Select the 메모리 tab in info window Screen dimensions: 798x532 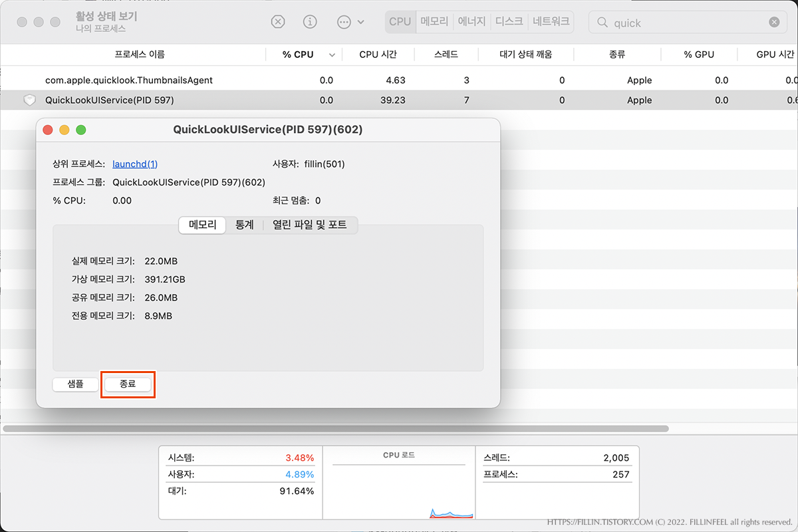(x=203, y=225)
